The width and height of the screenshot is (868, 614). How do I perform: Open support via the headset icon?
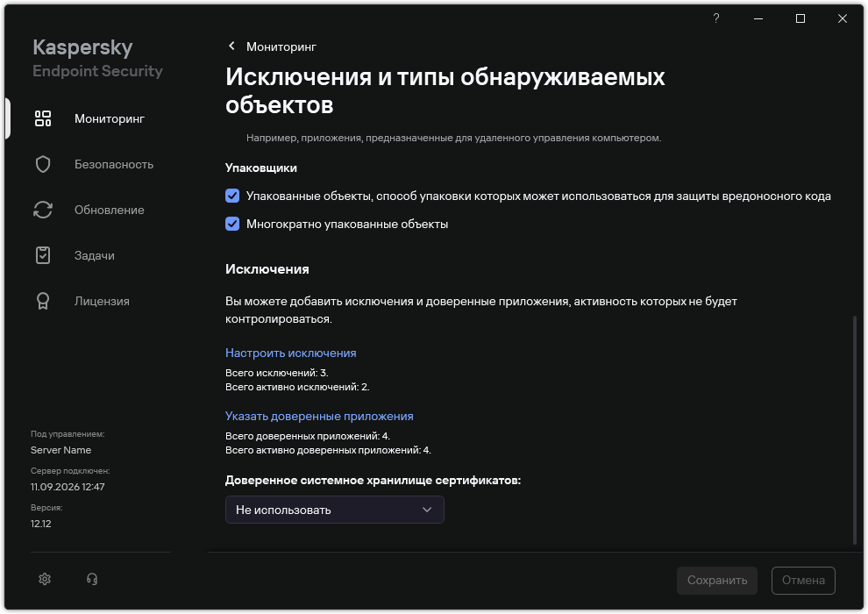point(92,579)
